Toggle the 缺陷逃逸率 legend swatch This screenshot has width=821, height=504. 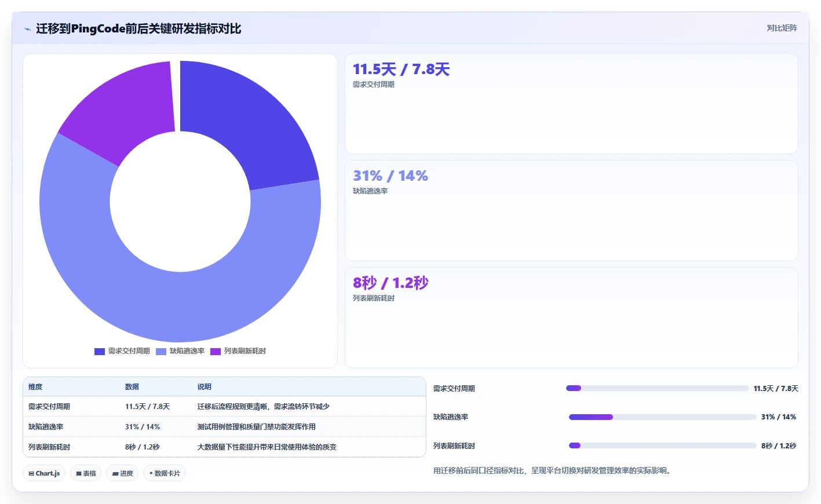[x=161, y=351]
